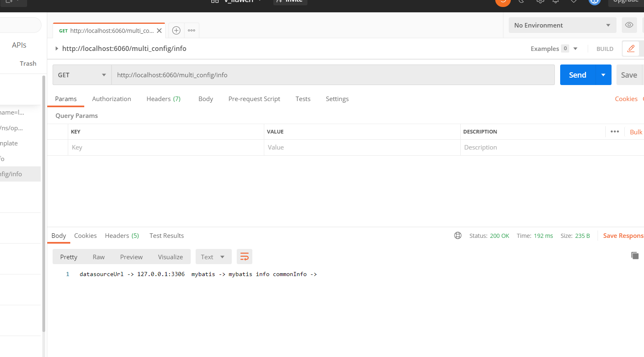Open the Headers (7) request tab
Screen dimensions: 644x357
click(x=164, y=99)
